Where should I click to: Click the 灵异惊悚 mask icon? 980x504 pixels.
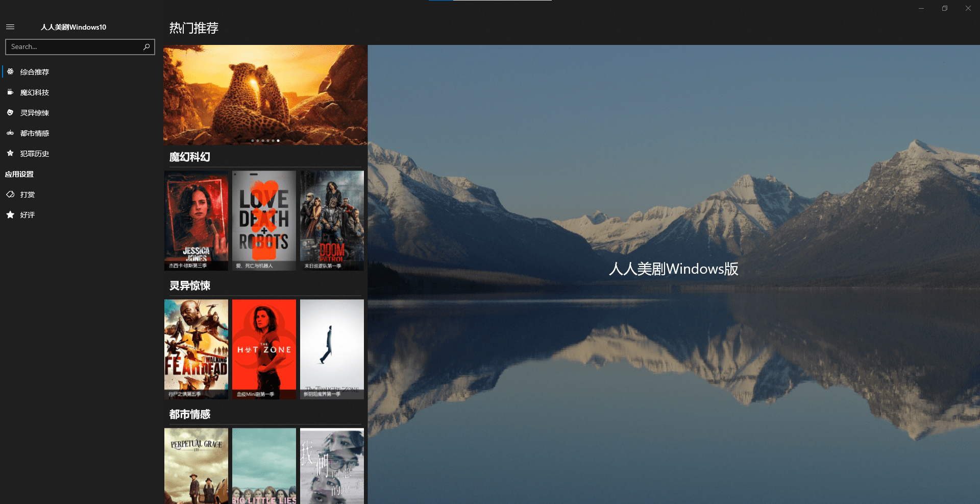tap(10, 113)
